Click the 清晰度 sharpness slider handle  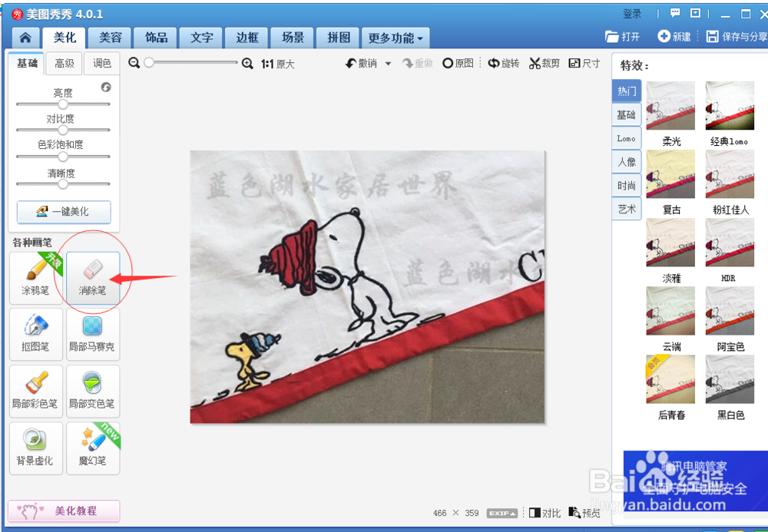click(63, 184)
